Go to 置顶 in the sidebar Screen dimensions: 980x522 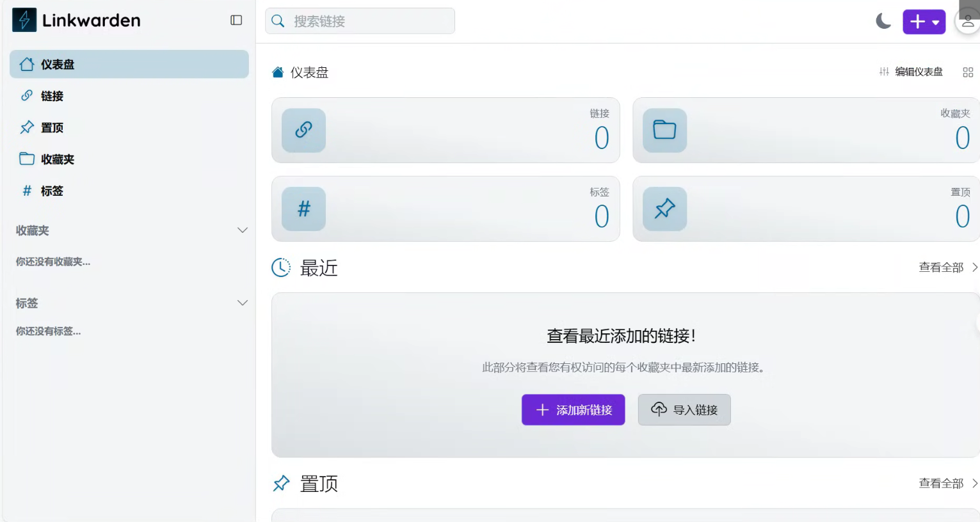tap(52, 128)
